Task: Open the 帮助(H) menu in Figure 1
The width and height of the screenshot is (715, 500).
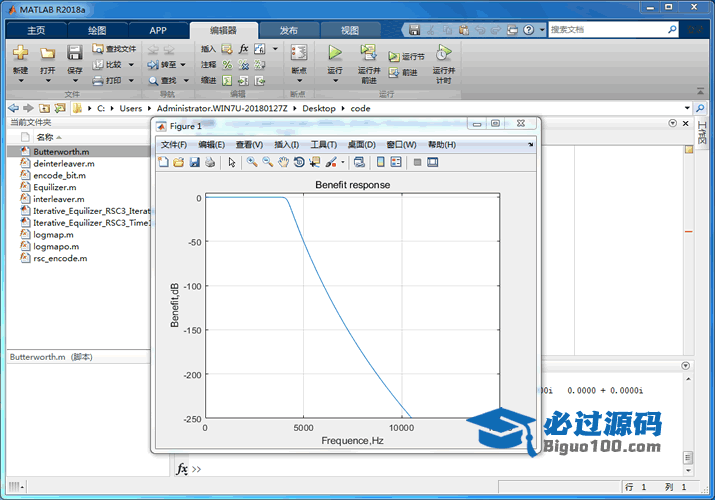Action: 442,144
